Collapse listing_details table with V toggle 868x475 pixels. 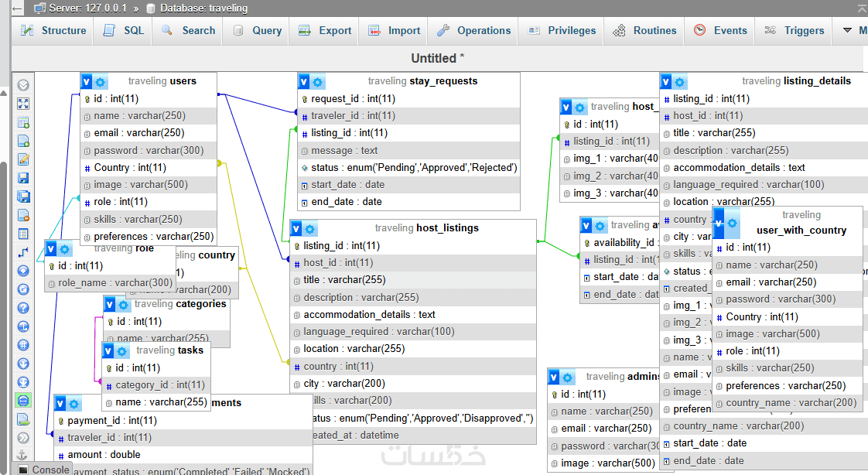667,82
